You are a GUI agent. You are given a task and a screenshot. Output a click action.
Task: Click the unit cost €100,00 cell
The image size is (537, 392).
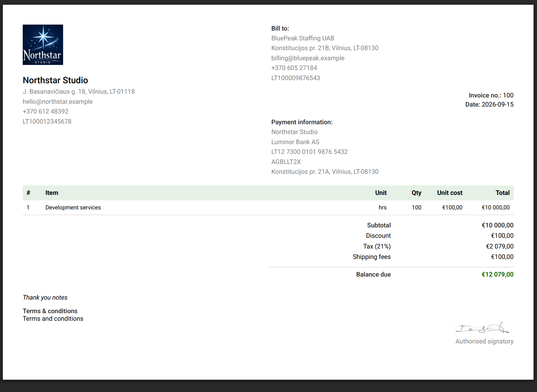tap(452, 208)
